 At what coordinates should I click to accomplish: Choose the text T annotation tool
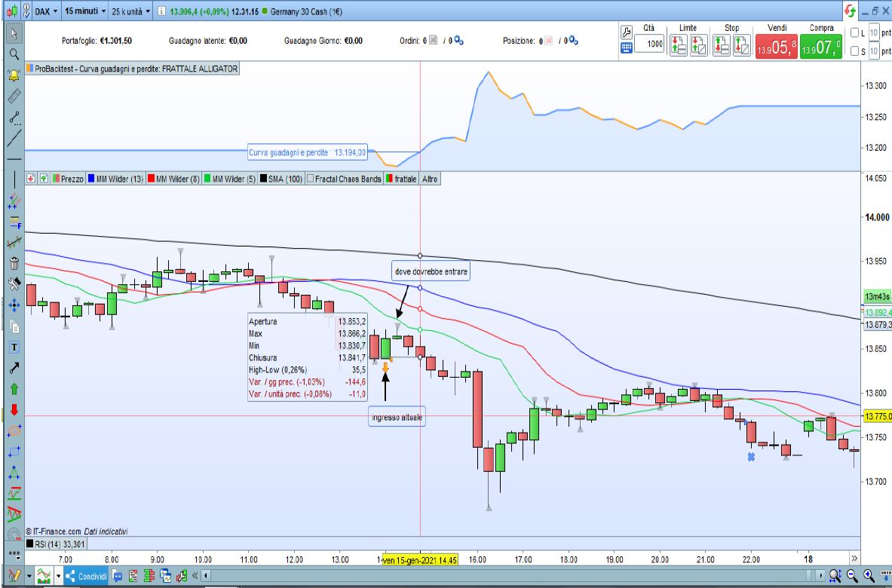14,347
